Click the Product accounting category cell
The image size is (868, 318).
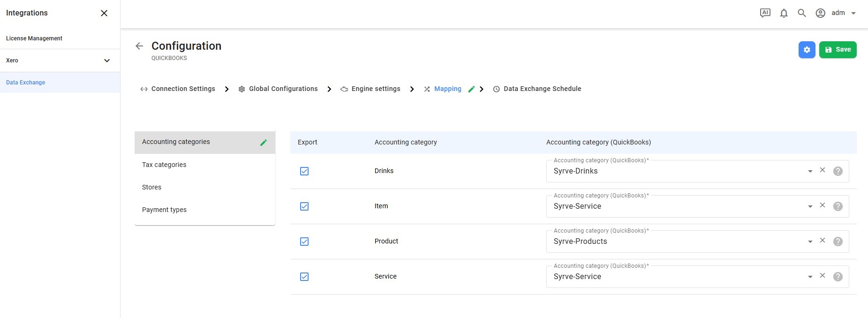tap(386, 241)
